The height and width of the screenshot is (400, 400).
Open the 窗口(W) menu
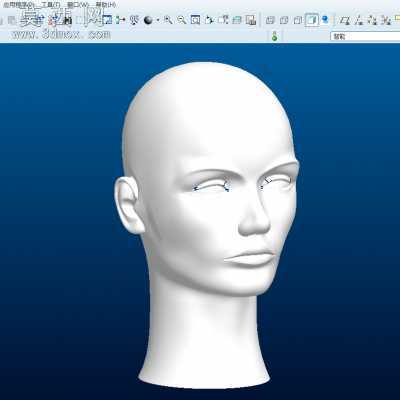(78, 5)
